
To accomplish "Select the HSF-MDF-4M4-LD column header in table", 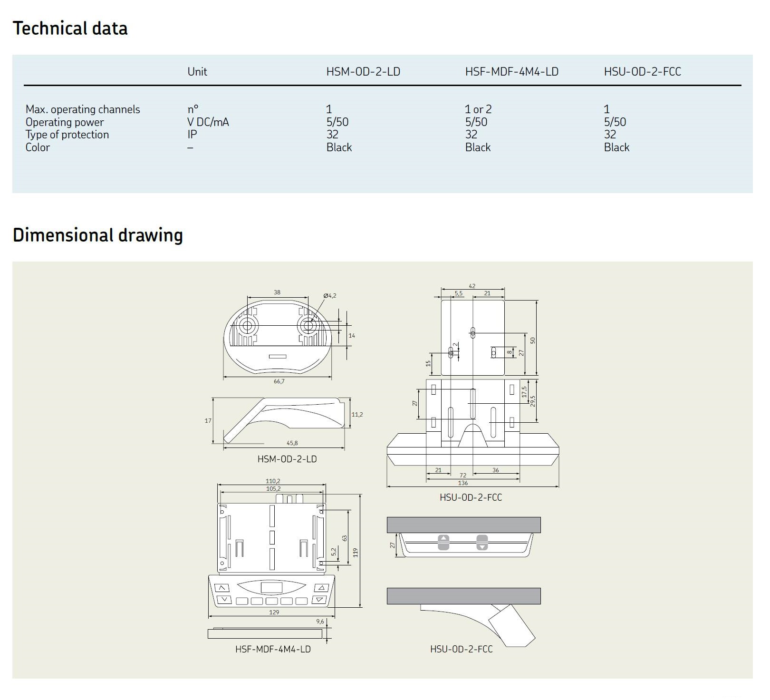I will 511,72.
